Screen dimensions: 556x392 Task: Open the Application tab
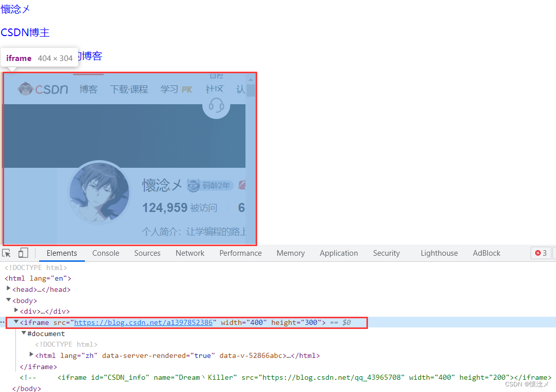[x=338, y=253]
